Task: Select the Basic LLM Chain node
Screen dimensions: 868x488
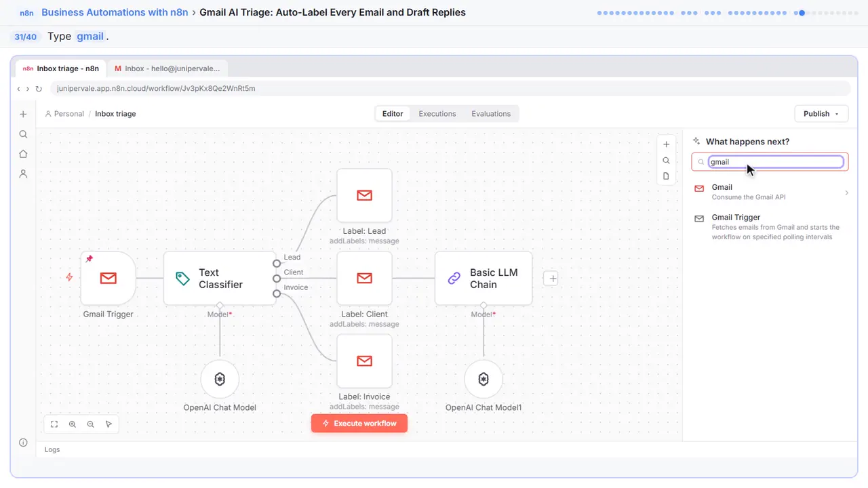Action: coord(484,278)
